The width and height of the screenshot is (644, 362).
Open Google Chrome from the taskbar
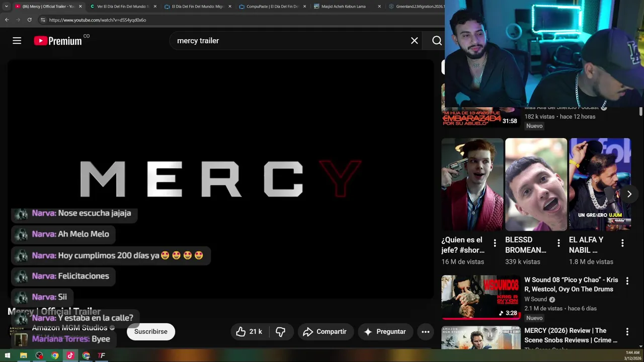(x=55, y=355)
